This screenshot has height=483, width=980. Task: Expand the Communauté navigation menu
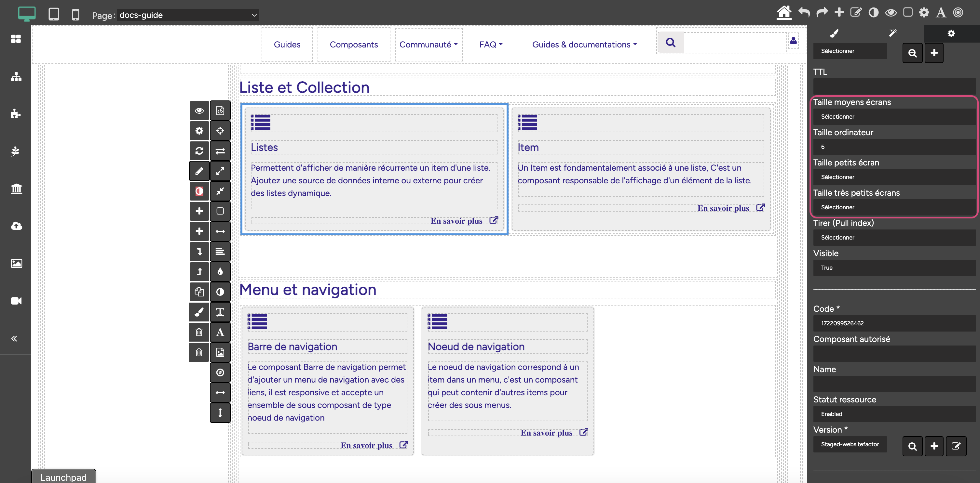coord(429,45)
